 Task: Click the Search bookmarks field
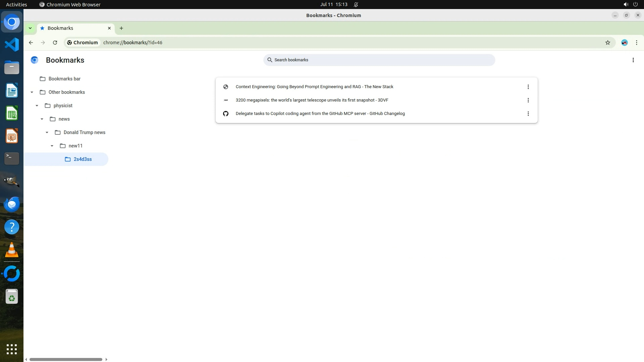379,60
